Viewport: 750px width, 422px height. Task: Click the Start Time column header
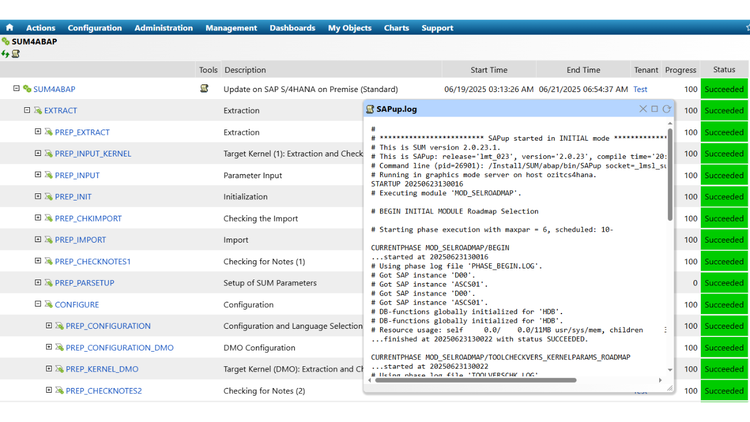[x=488, y=70]
